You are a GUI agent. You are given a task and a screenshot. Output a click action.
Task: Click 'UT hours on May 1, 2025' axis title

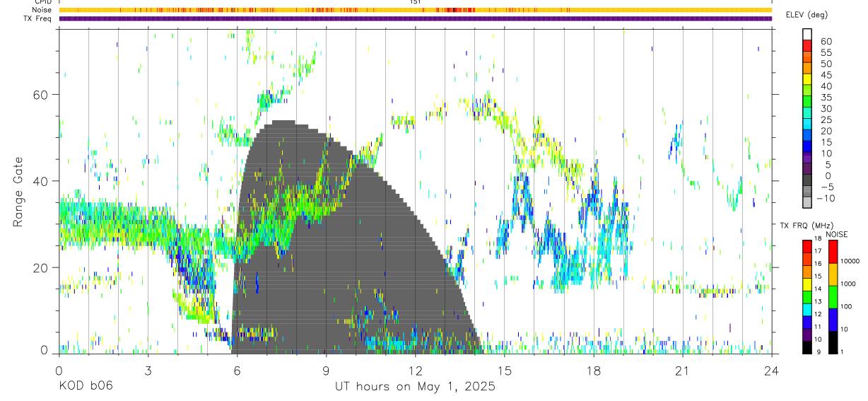click(x=415, y=386)
